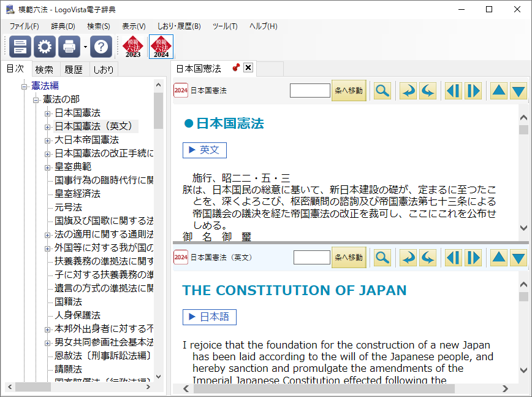Click the ▶ 英文 link button
The image size is (532, 397).
tap(205, 150)
